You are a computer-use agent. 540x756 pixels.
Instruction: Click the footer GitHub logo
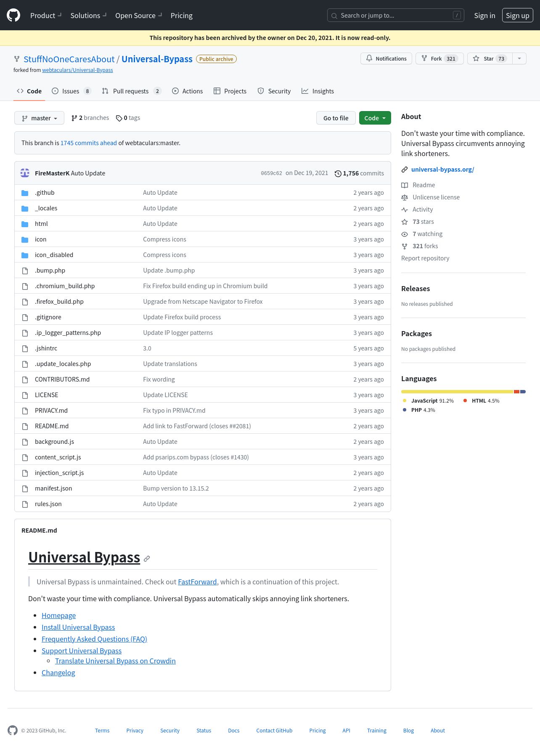(x=13, y=730)
